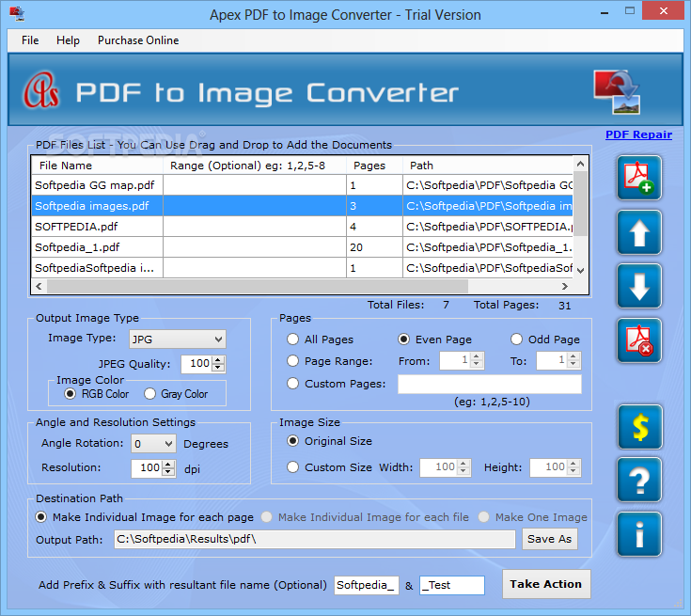691x616 pixels.
Task: Click the Range cell of SOFTPEDIA.pdf
Action: tap(255, 227)
